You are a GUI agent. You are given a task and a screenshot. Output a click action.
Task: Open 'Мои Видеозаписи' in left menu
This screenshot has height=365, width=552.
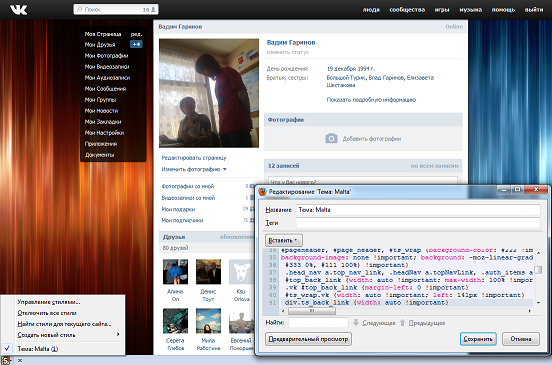107,67
